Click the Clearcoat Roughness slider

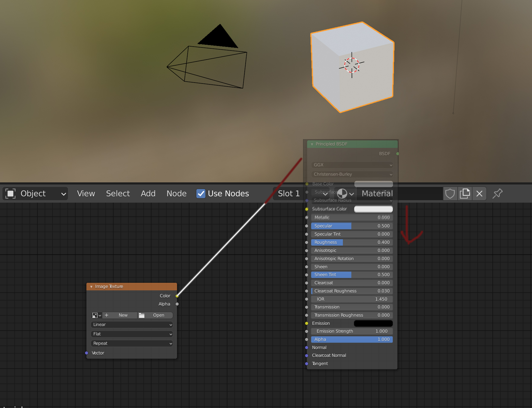352,291
